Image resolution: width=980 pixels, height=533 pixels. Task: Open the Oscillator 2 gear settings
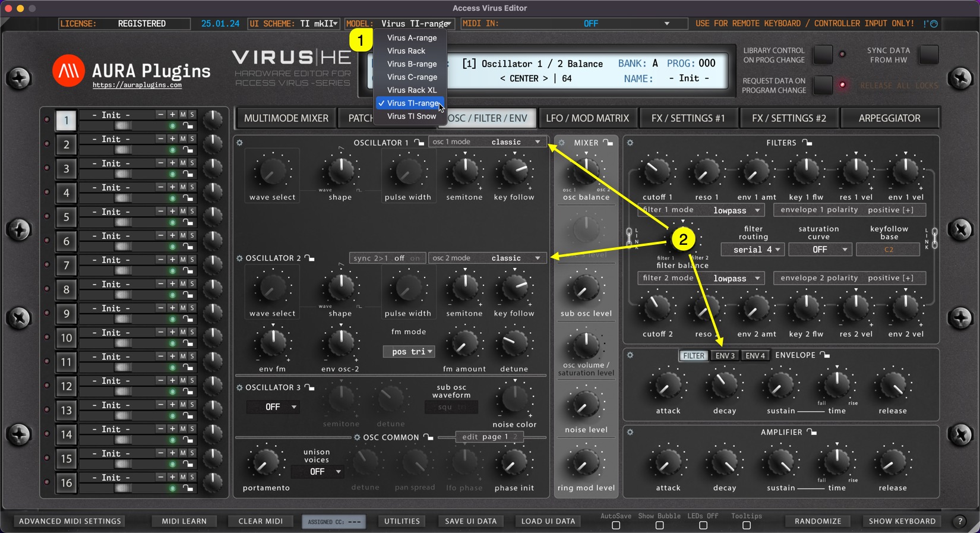(240, 258)
